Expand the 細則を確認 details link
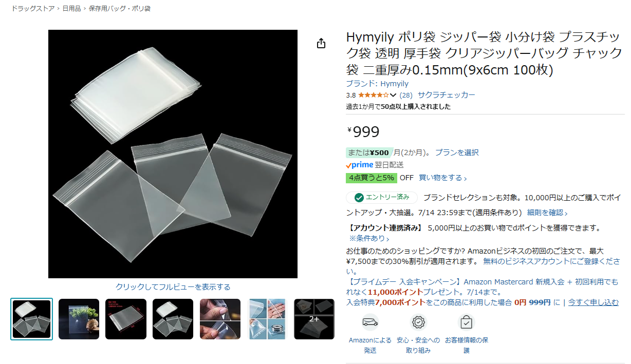This screenshot has height=364, width=631. pos(547,213)
